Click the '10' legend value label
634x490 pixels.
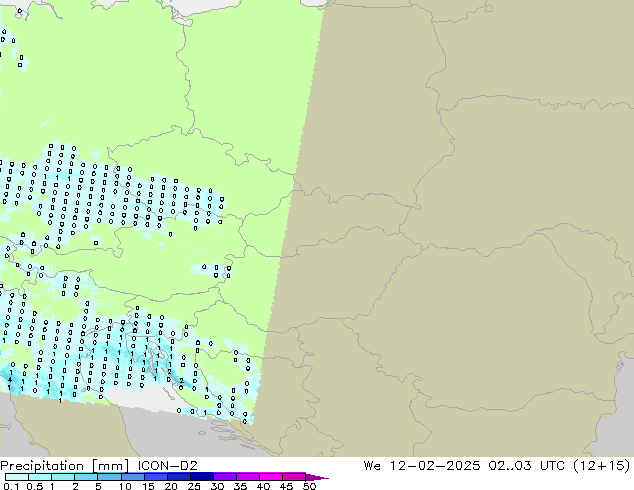125,486
